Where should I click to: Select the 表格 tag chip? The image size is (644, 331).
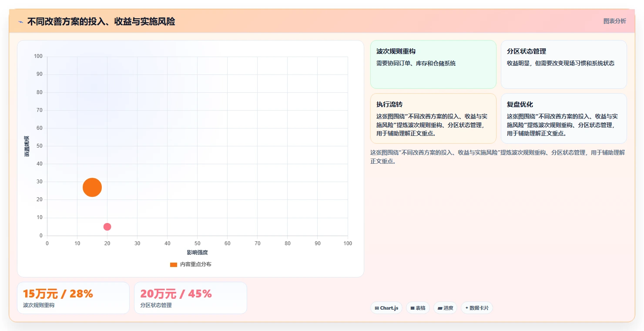(x=418, y=308)
